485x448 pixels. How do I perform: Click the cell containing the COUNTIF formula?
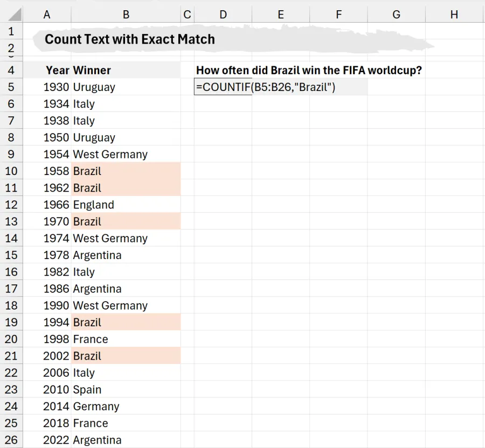[223, 87]
